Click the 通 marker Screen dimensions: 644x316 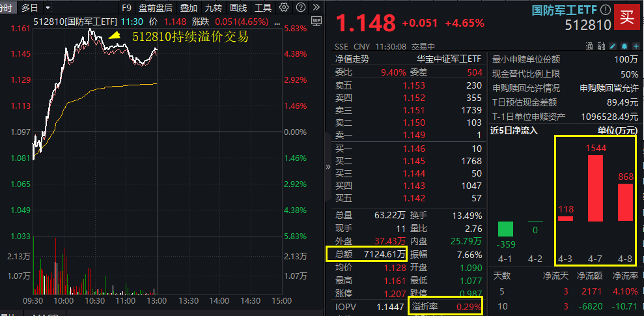[x=589, y=46]
